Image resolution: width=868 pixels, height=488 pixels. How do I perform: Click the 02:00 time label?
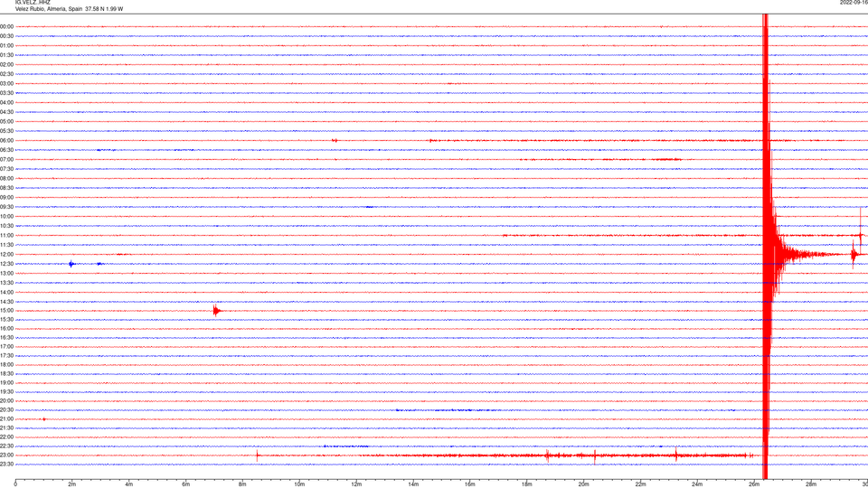coord(6,65)
